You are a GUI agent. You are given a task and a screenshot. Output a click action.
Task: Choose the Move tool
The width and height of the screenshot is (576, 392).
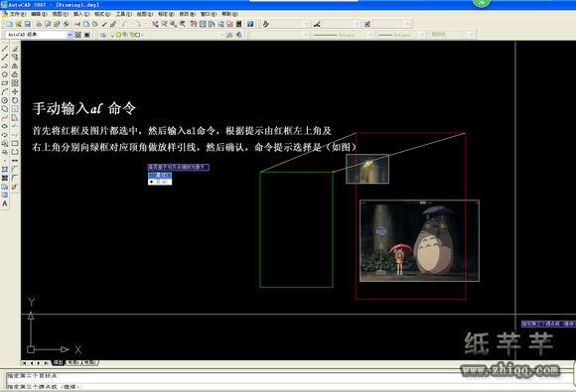[15, 91]
